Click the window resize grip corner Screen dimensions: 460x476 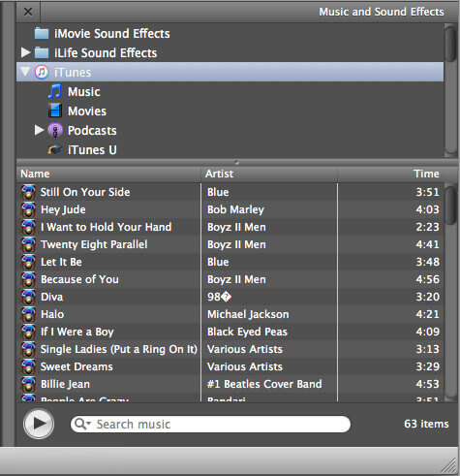click(x=448, y=466)
